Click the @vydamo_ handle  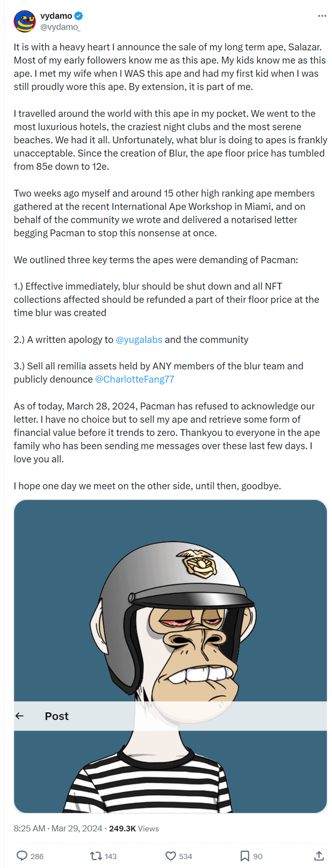(x=60, y=27)
